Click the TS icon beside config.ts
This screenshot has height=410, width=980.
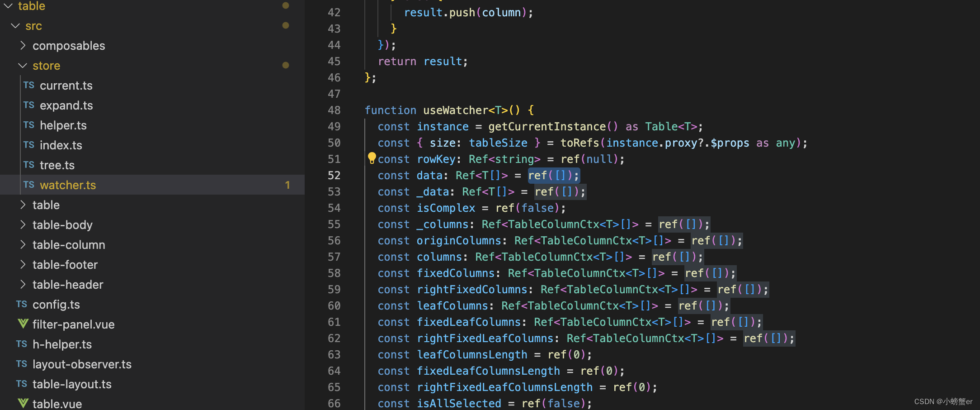(22, 304)
